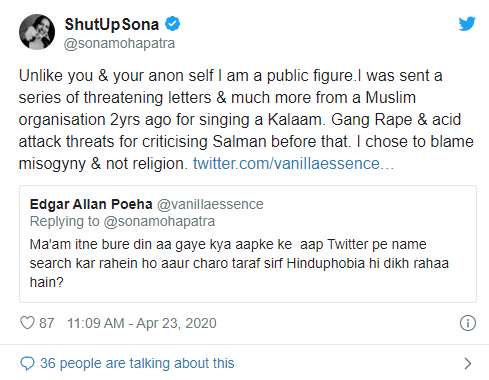Click the blue verified badge beside ShutUpSona
Viewport: 489px width, 380px height.
pyautogui.click(x=173, y=24)
